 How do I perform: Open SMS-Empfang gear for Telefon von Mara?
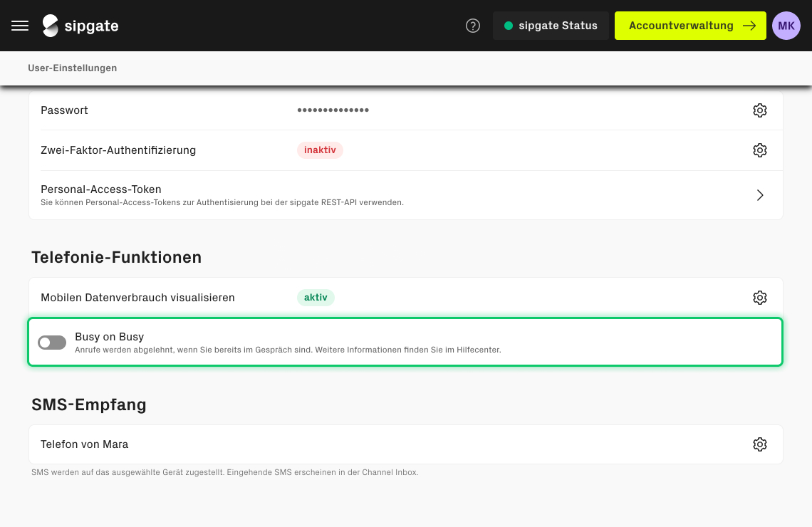click(759, 444)
